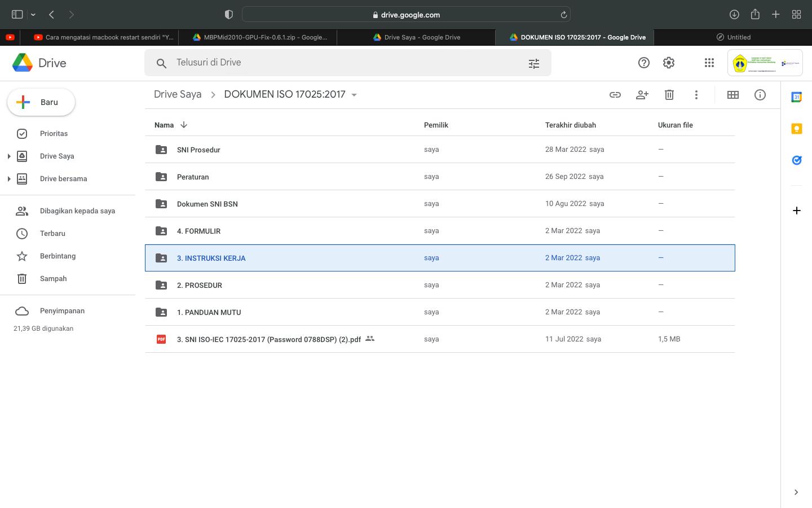Open Safari sidebar dropdown chevron
812x508 pixels.
point(33,15)
